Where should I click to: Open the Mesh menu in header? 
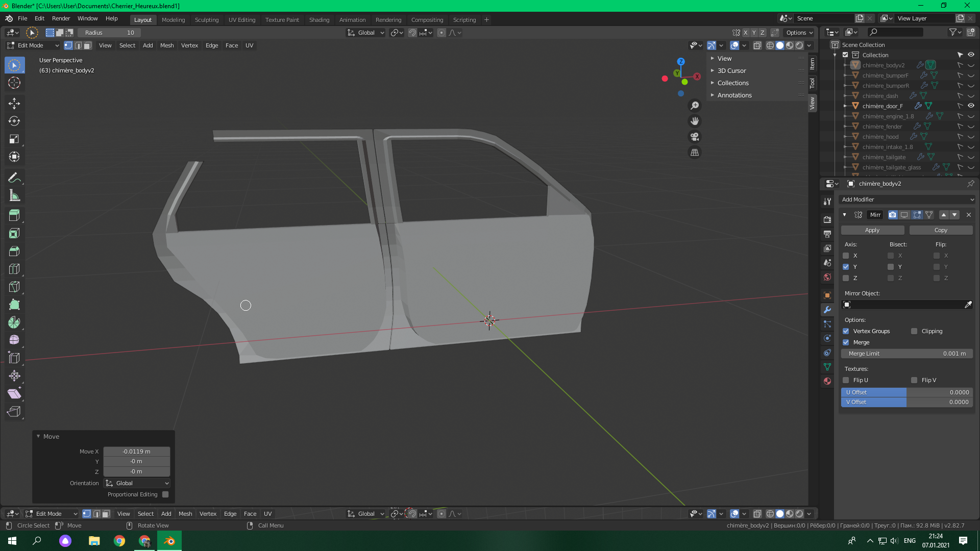click(x=167, y=45)
